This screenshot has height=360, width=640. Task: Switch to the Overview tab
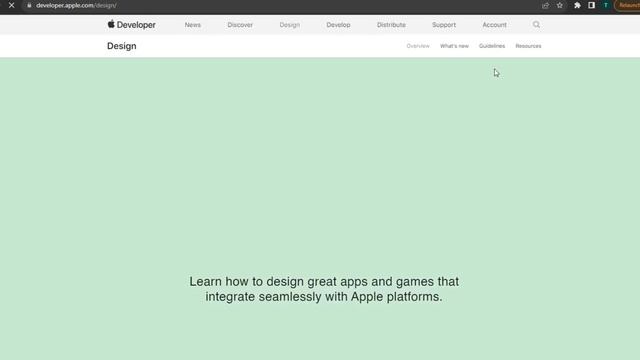pyautogui.click(x=418, y=46)
